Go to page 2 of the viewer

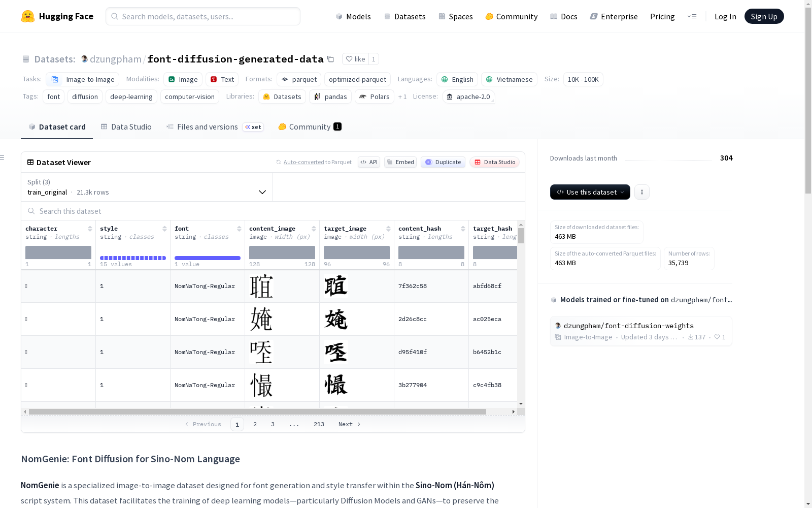tap(255, 424)
